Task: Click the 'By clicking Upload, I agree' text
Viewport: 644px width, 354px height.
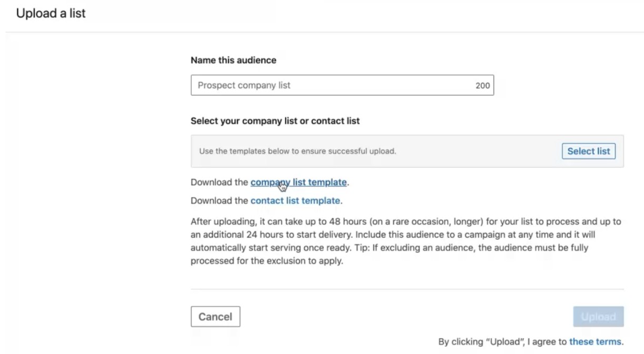Action: [x=503, y=341]
